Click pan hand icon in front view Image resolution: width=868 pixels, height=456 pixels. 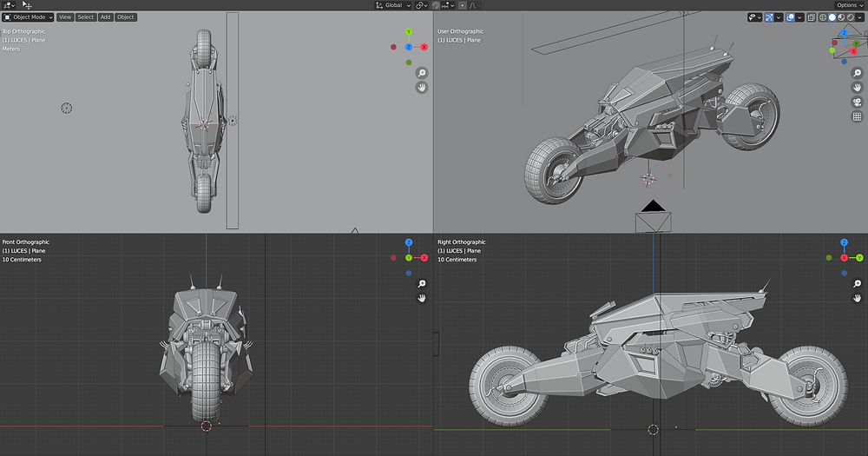(422, 298)
